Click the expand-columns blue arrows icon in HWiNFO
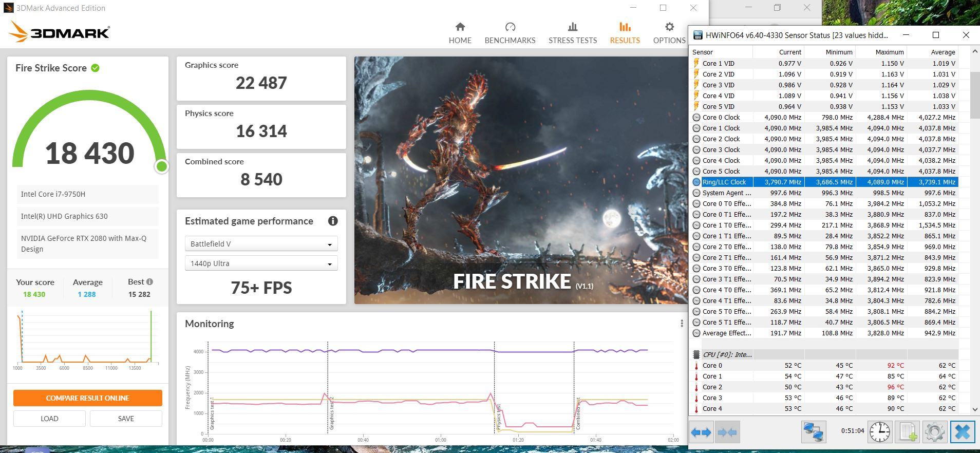Viewport: 980px width, 453px height. pos(701,432)
